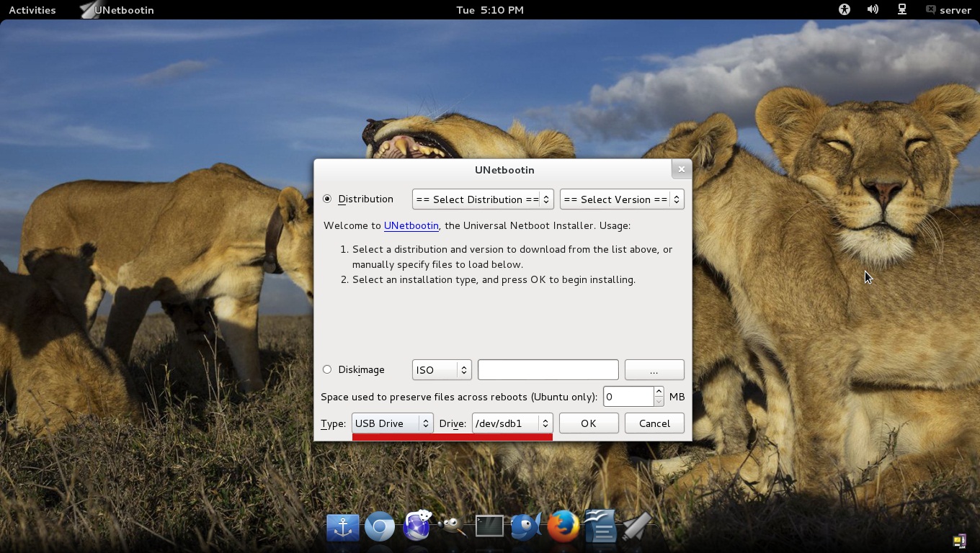The height and width of the screenshot is (553, 980).
Task: Change the Type from USB Drive
Action: click(392, 423)
